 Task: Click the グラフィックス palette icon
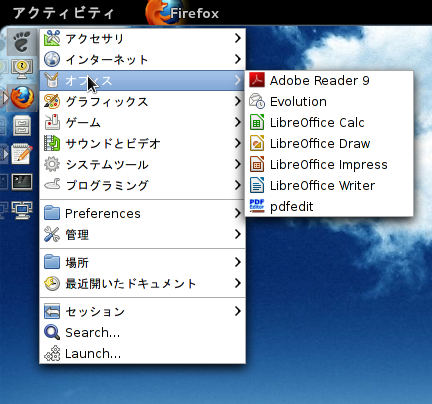click(52, 101)
